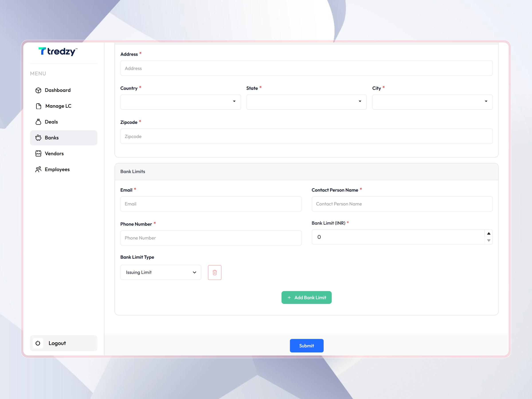This screenshot has width=532, height=399.
Task: Open Manage LC via its document icon
Action: [39, 106]
